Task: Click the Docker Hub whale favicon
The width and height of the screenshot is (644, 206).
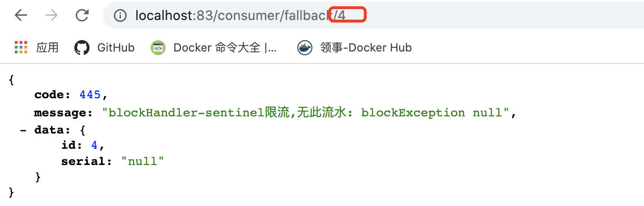Action: [x=305, y=48]
